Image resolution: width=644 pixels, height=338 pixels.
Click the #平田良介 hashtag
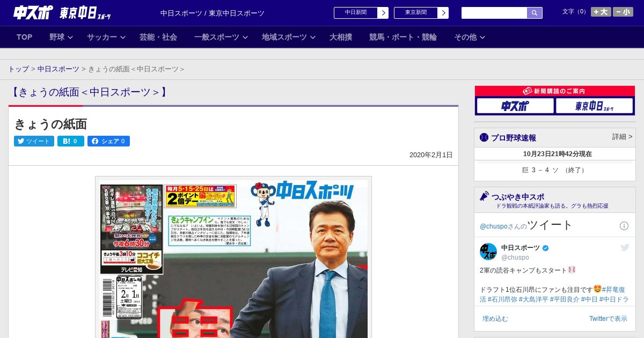pyautogui.click(x=565, y=299)
